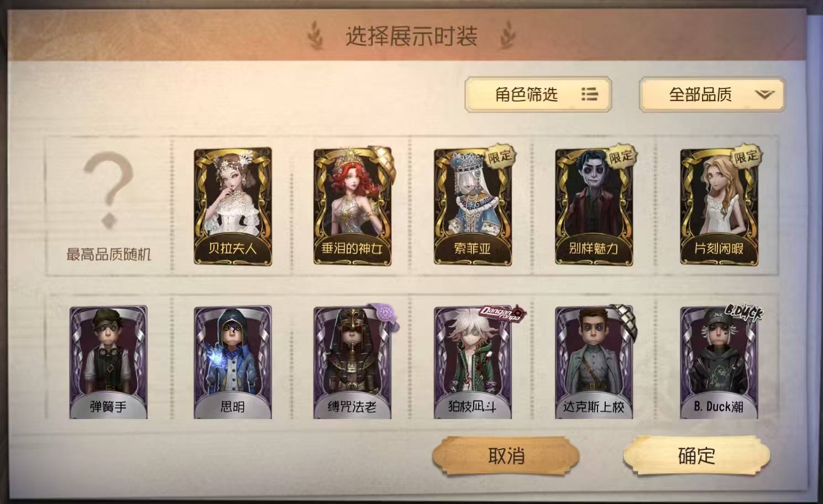Screen dimensions: 823x504
Task: Choose the 缚咒法老 costume card
Action: (353, 363)
